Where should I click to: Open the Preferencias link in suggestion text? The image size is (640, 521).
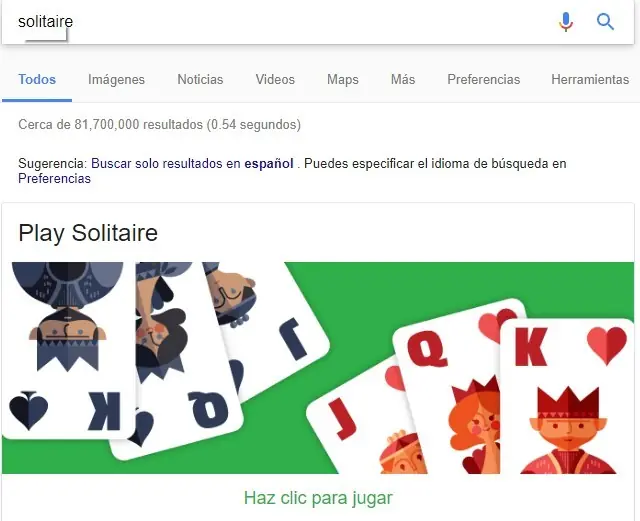pos(54,178)
